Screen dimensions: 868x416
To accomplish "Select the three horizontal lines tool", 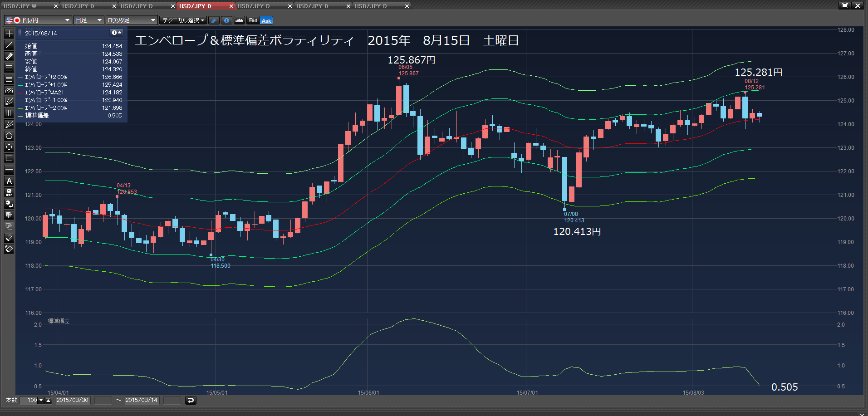I will tap(9, 68).
